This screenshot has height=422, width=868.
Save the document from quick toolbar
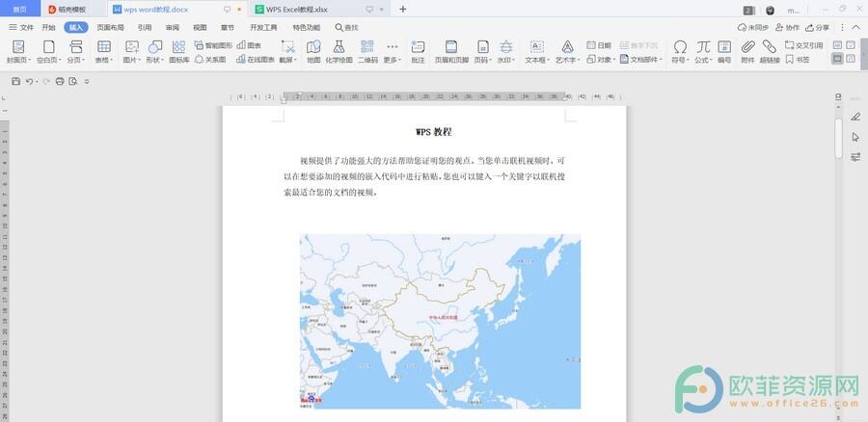[x=15, y=81]
